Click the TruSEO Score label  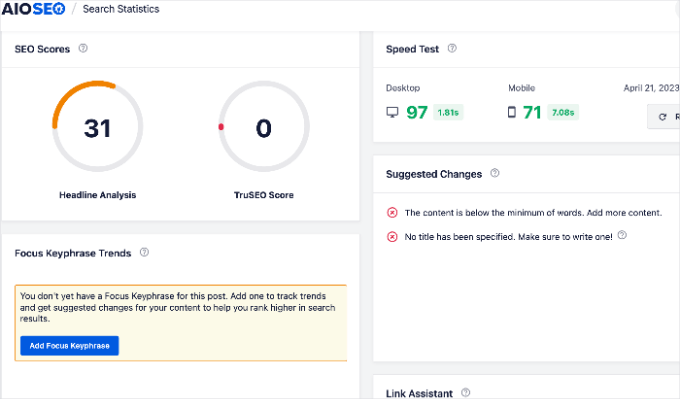point(264,195)
